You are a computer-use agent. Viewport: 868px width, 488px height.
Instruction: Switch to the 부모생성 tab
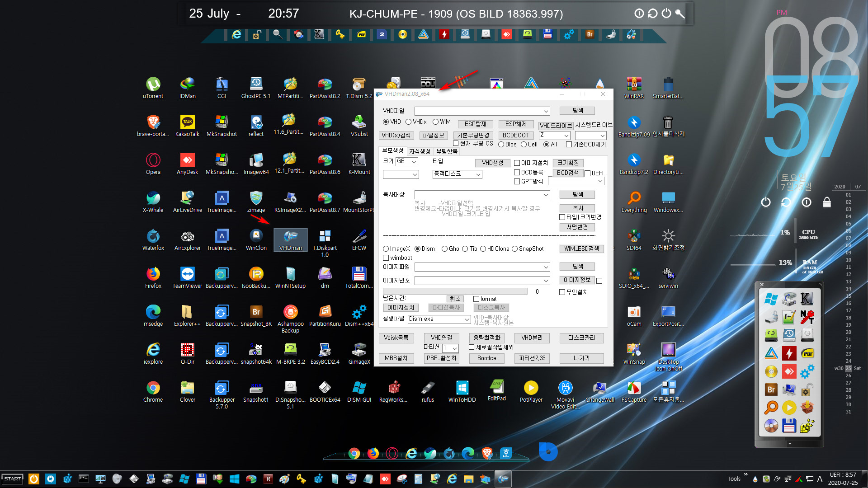392,151
